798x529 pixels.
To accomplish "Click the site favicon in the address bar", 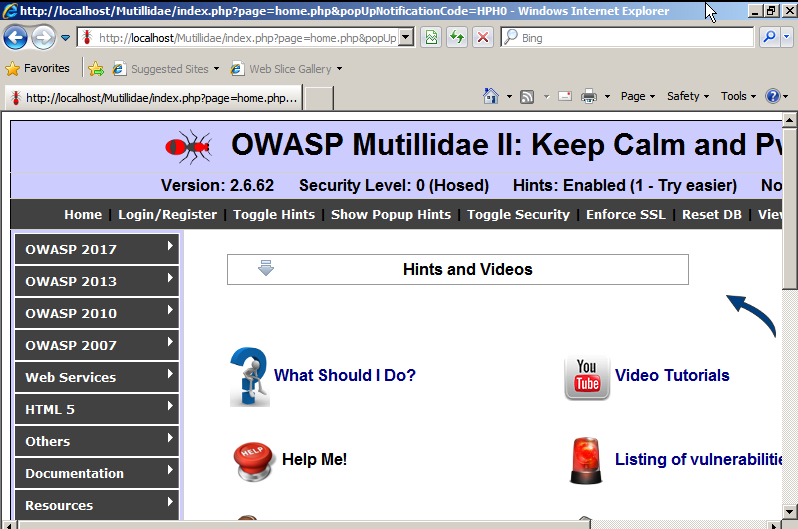I will pos(87,38).
